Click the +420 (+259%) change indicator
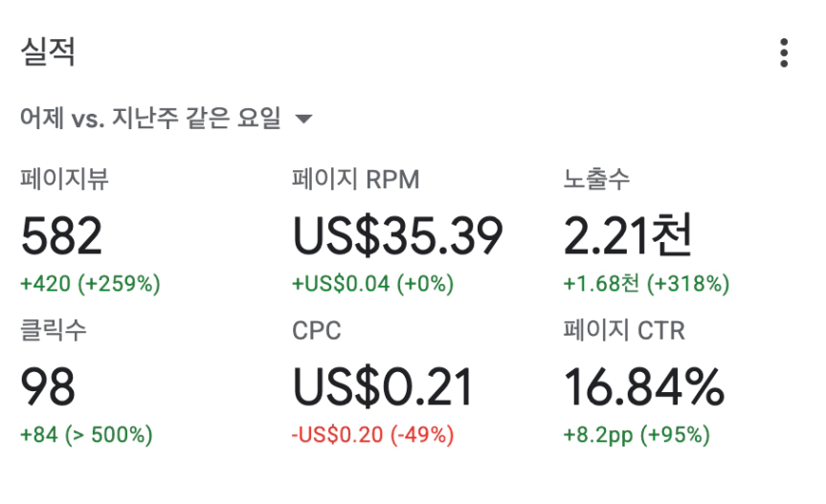826x504 pixels. click(90, 284)
